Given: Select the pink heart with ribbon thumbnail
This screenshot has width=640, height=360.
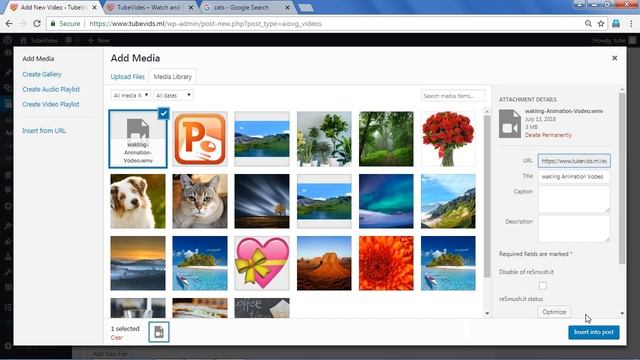Looking at the screenshot, I should (262, 263).
